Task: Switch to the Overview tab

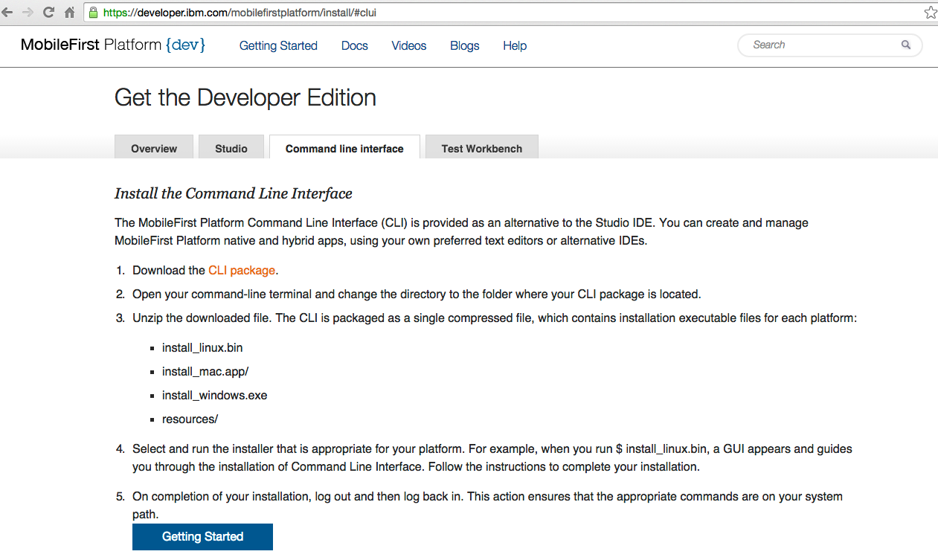Action: pos(154,147)
